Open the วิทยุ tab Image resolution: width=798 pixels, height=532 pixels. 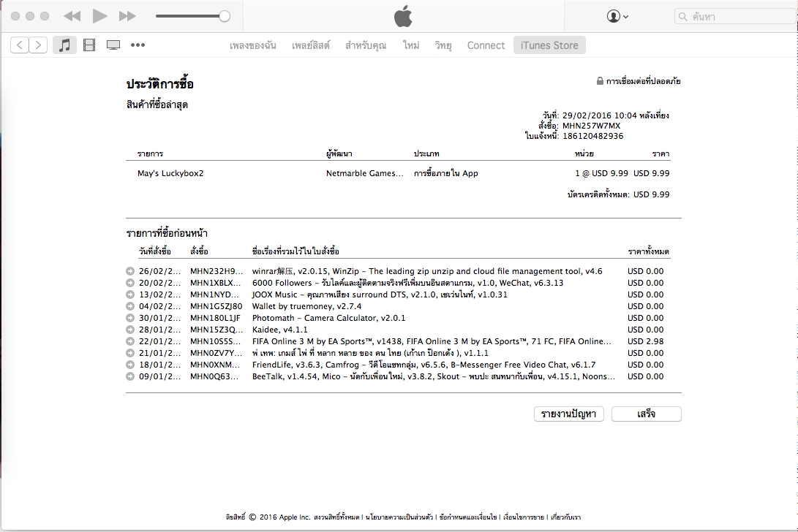coord(443,45)
